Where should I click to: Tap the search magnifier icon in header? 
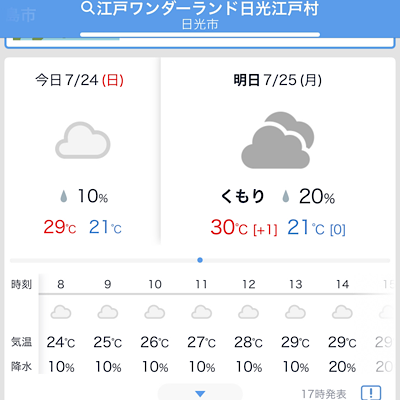88,8
